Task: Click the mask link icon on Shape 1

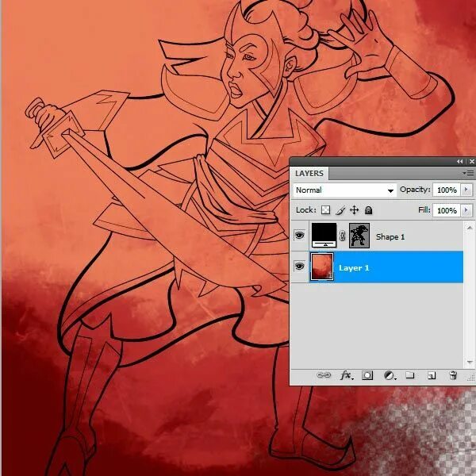Action: (343, 236)
